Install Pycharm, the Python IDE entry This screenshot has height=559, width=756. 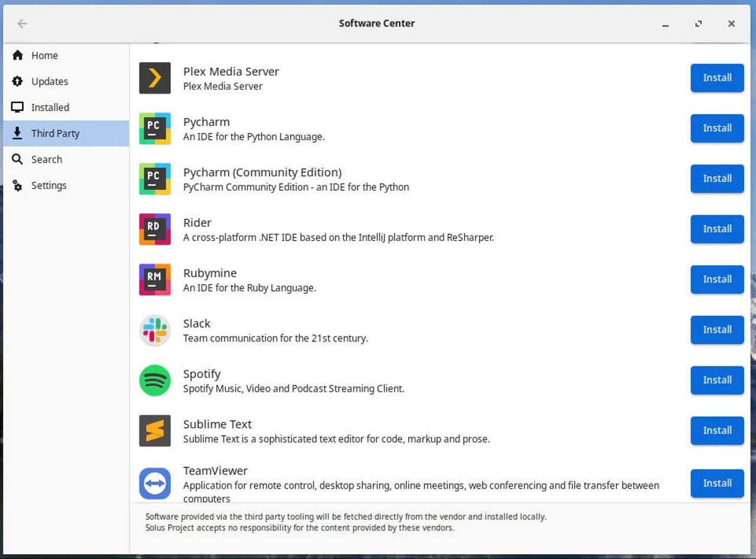pyautogui.click(x=717, y=128)
